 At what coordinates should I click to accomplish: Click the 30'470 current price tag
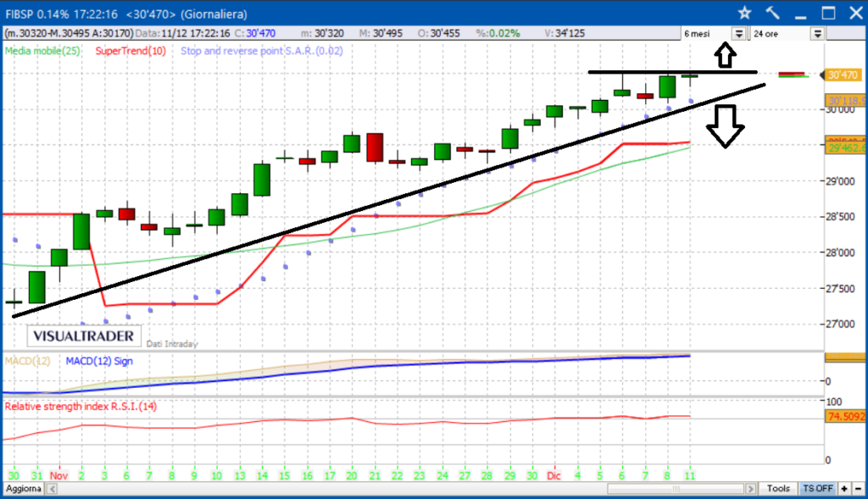(843, 75)
